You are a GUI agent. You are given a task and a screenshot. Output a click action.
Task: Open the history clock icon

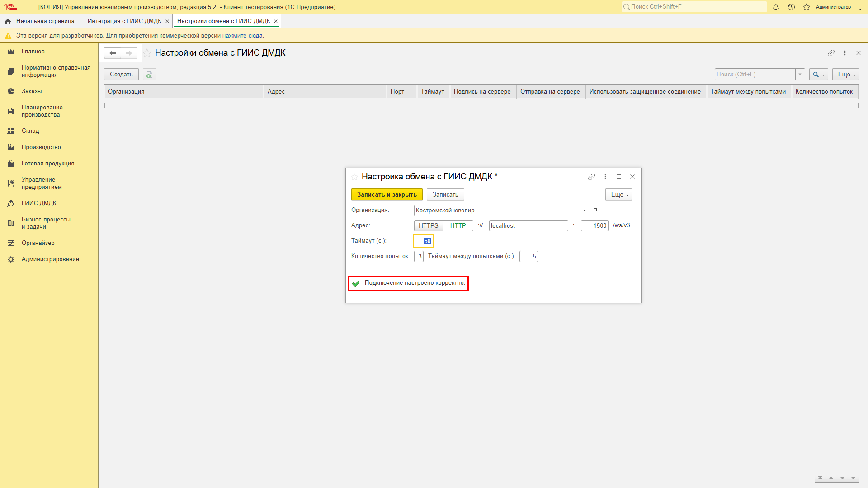[791, 7]
